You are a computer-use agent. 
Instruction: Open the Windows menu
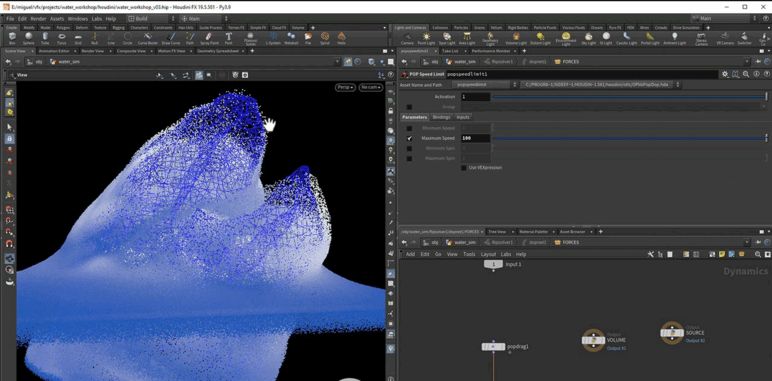tap(78, 19)
